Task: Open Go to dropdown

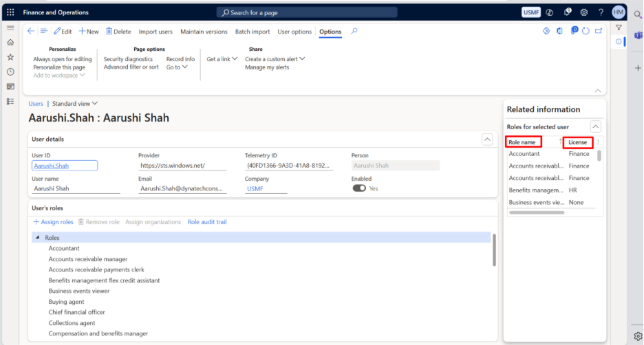Action: tap(177, 67)
